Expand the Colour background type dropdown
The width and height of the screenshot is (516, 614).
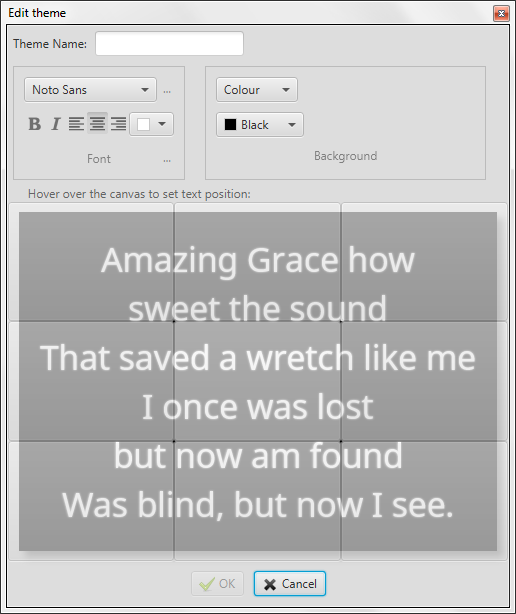pyautogui.click(x=257, y=90)
